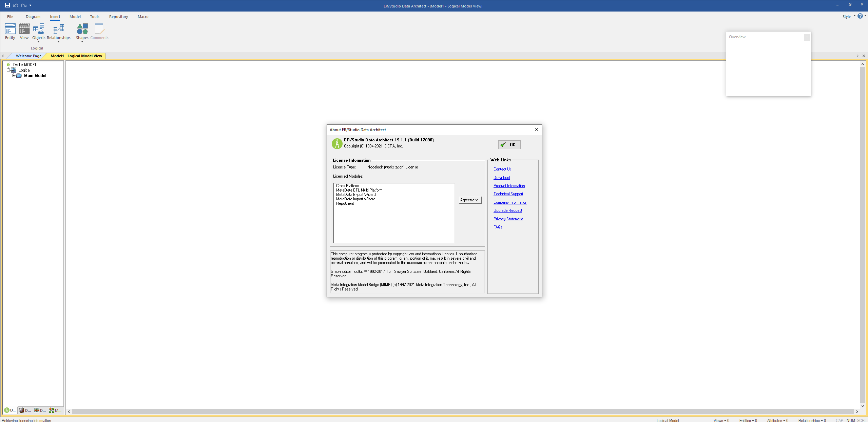Click the horizontal scrollbar right arrow
Image resolution: width=868 pixels, height=422 pixels.
[x=857, y=411]
